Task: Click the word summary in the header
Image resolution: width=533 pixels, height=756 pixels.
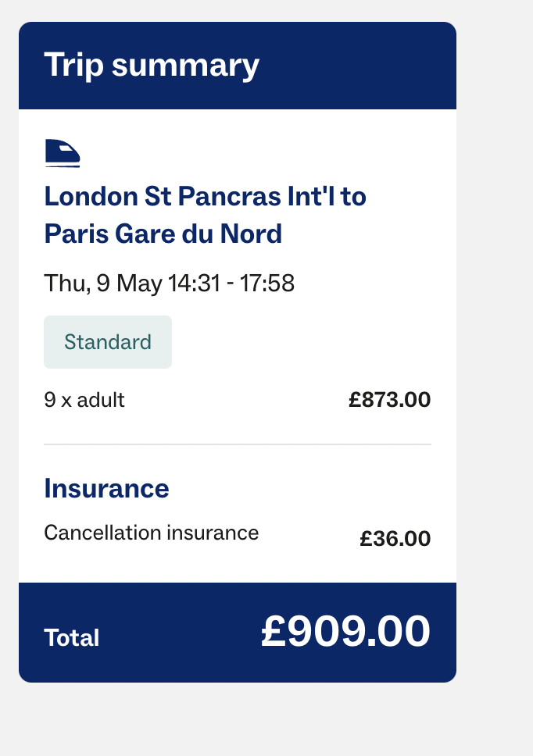Action: 186,66
